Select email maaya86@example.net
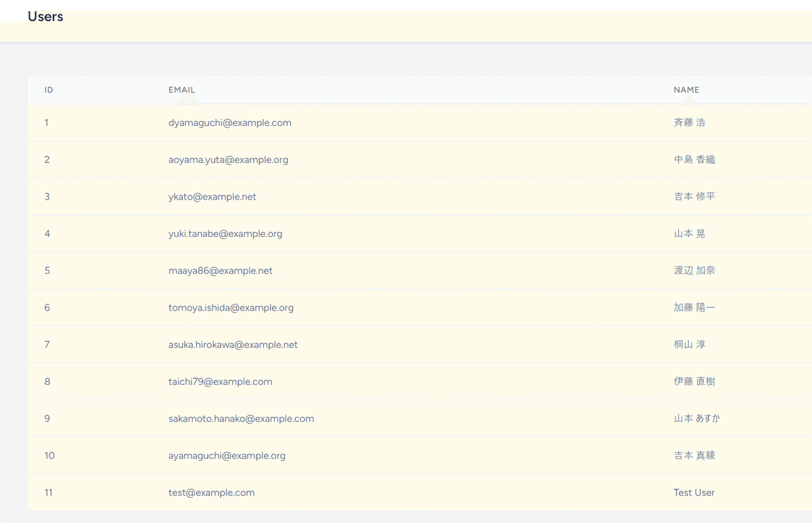The image size is (812, 523). click(221, 271)
